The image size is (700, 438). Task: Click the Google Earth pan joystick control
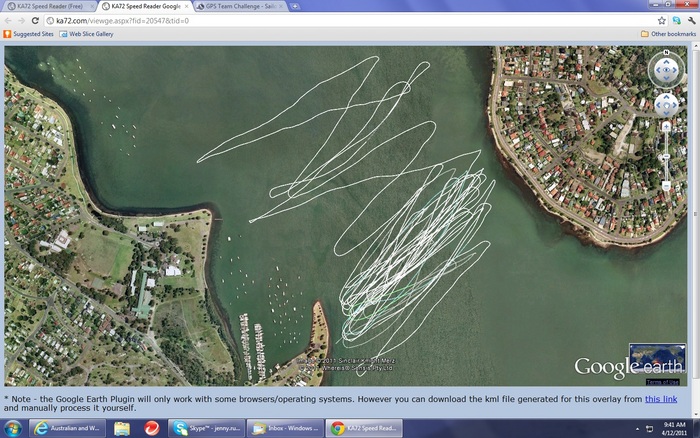coord(666,103)
